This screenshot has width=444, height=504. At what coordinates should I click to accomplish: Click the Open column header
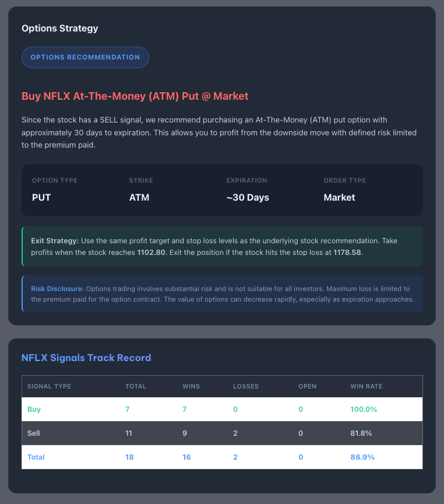[x=308, y=386]
